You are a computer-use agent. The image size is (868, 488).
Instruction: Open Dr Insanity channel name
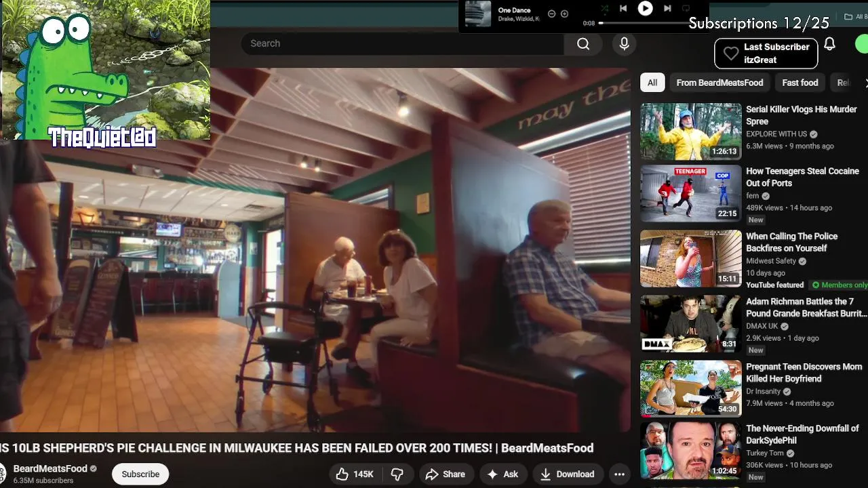point(764,391)
